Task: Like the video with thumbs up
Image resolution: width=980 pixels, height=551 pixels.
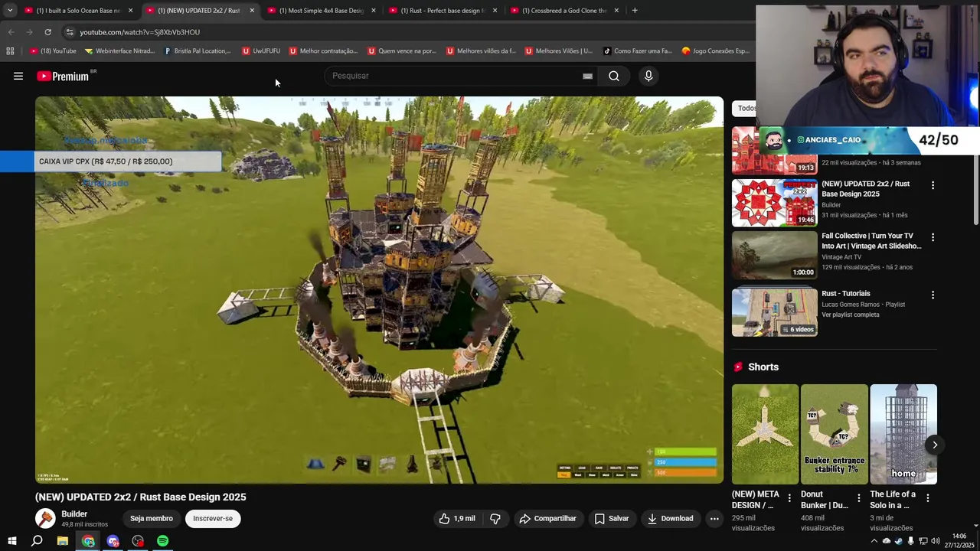Action: click(x=456, y=518)
